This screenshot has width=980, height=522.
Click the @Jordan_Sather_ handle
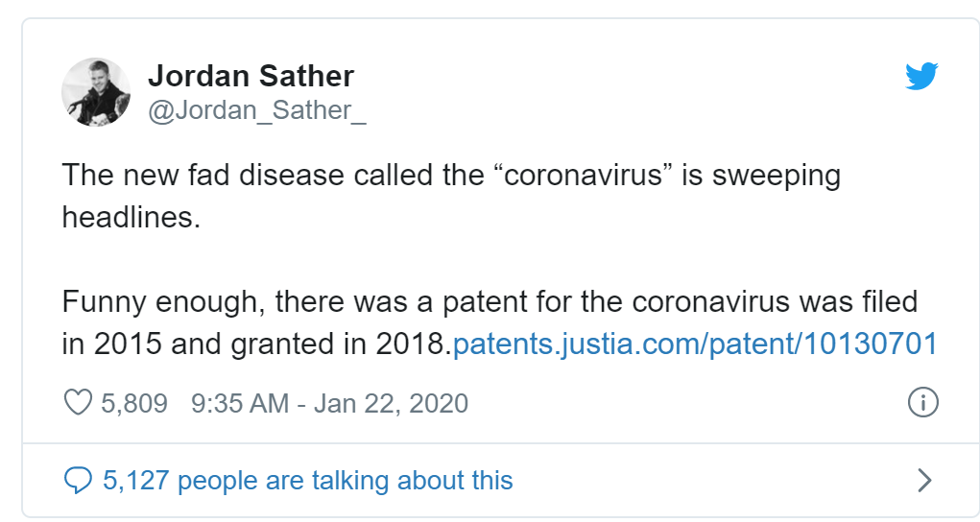click(x=256, y=110)
